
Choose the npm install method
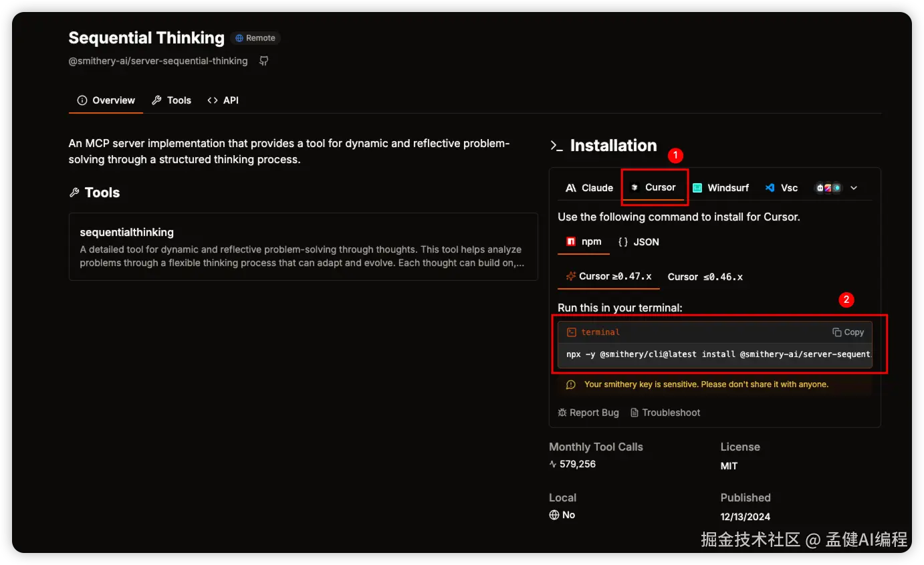584,242
